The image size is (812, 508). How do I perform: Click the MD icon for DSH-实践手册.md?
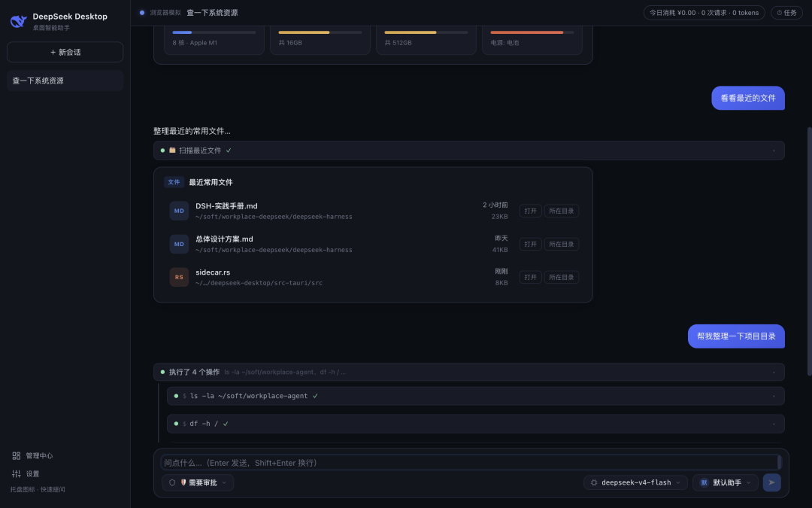pos(179,211)
